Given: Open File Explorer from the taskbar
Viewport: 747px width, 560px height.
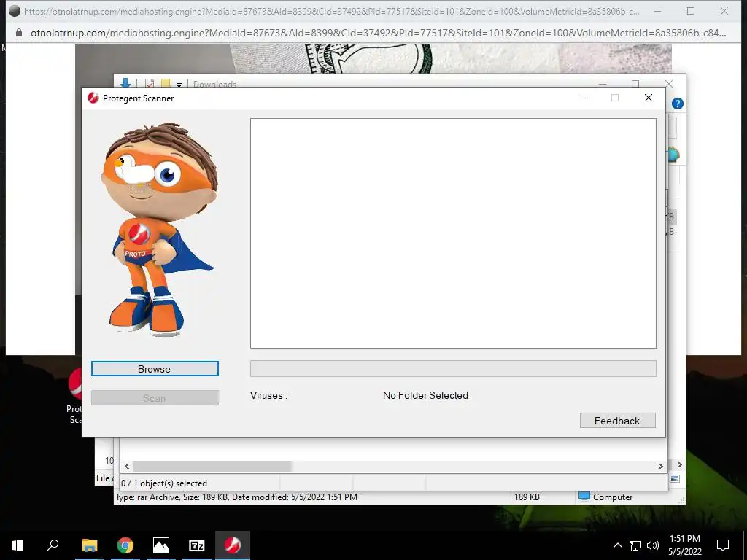Looking at the screenshot, I should 89,545.
